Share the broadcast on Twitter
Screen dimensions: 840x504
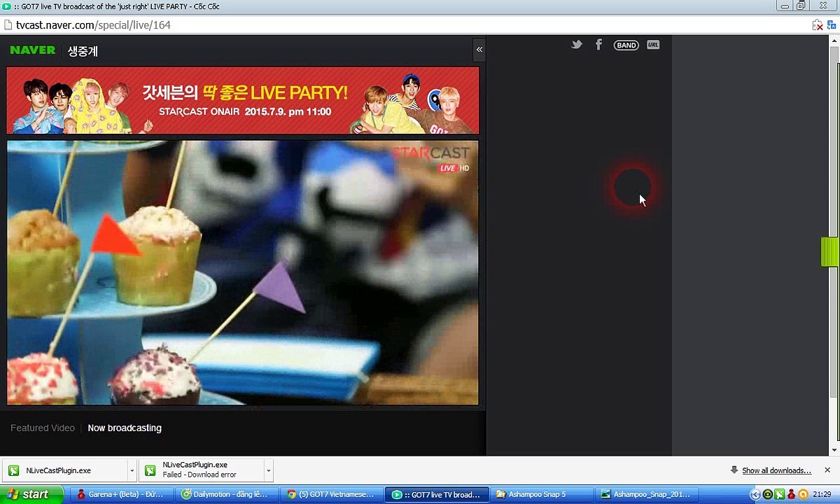[x=577, y=45]
